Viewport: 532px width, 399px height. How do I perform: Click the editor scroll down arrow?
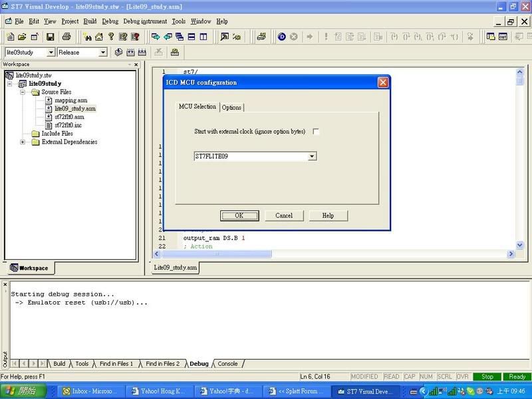coord(519,245)
